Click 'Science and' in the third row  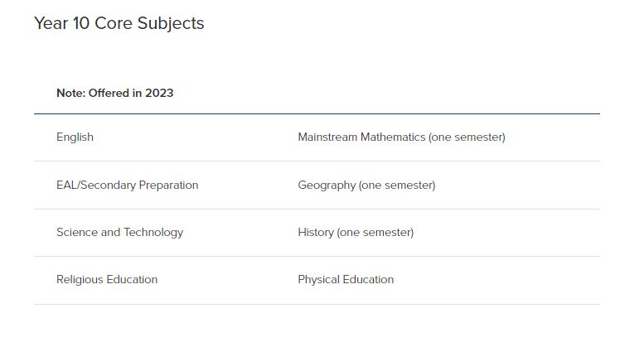(x=89, y=232)
